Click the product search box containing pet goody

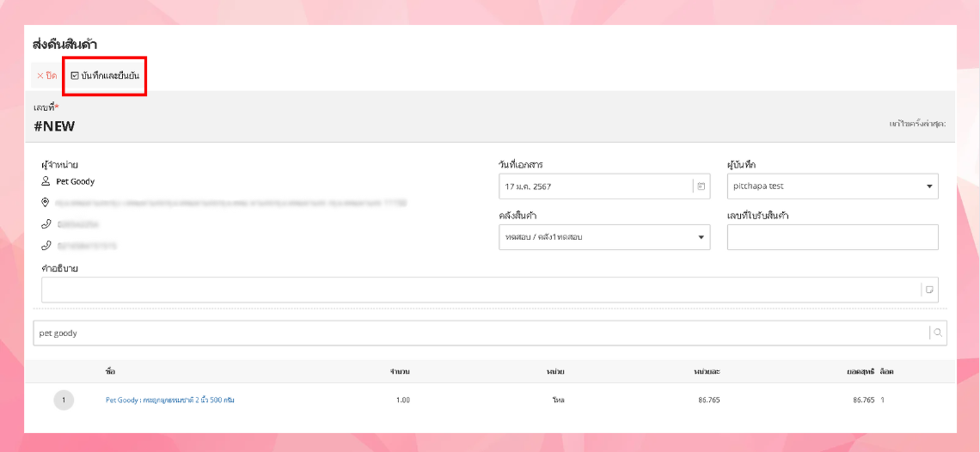click(x=480, y=333)
